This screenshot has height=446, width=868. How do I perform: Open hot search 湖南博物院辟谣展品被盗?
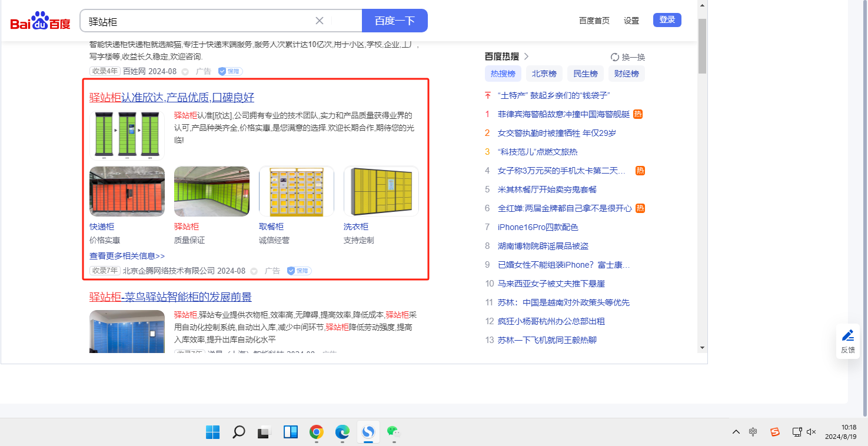click(543, 246)
